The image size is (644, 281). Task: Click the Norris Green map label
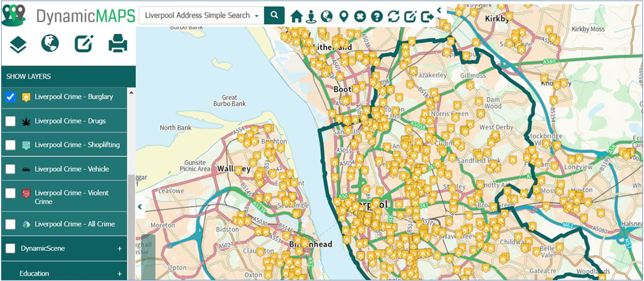click(x=449, y=113)
